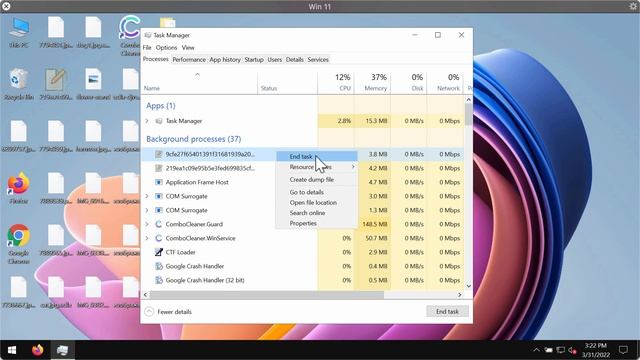640x360 pixels.
Task: Click Firefox icon on taskbar
Action: [38, 350]
